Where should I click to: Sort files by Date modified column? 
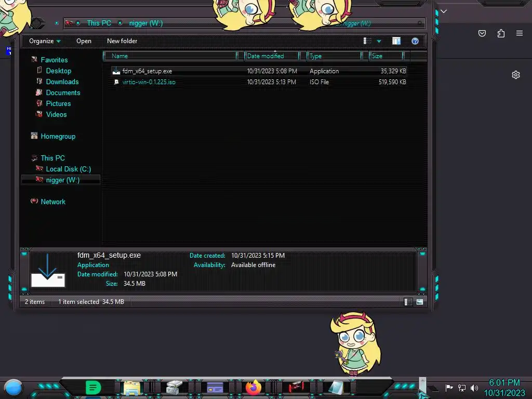(272, 56)
